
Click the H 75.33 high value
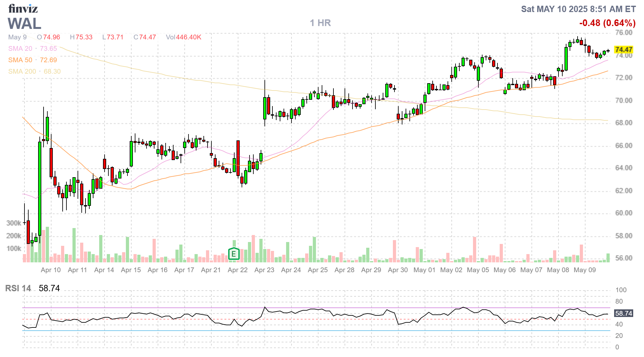(x=81, y=37)
